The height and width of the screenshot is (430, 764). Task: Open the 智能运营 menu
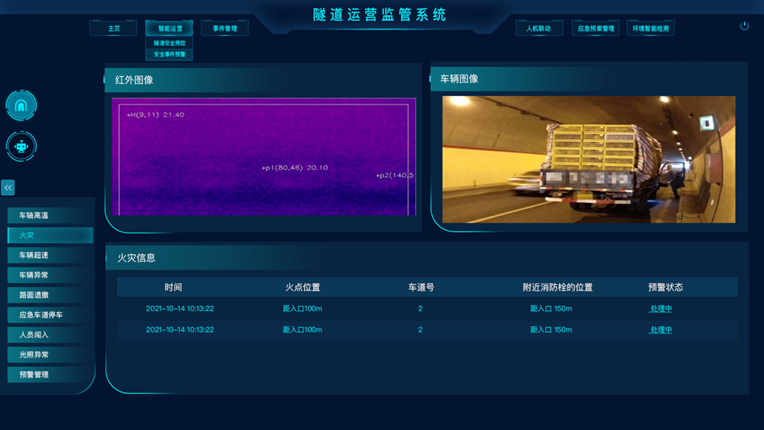click(169, 28)
